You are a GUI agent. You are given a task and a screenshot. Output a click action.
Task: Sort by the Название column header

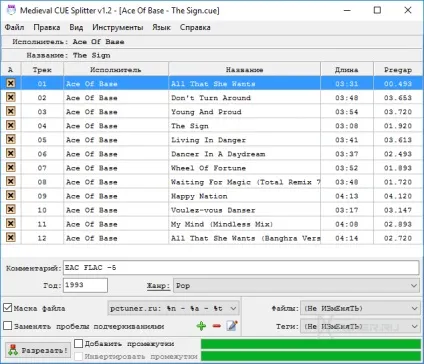245,69
